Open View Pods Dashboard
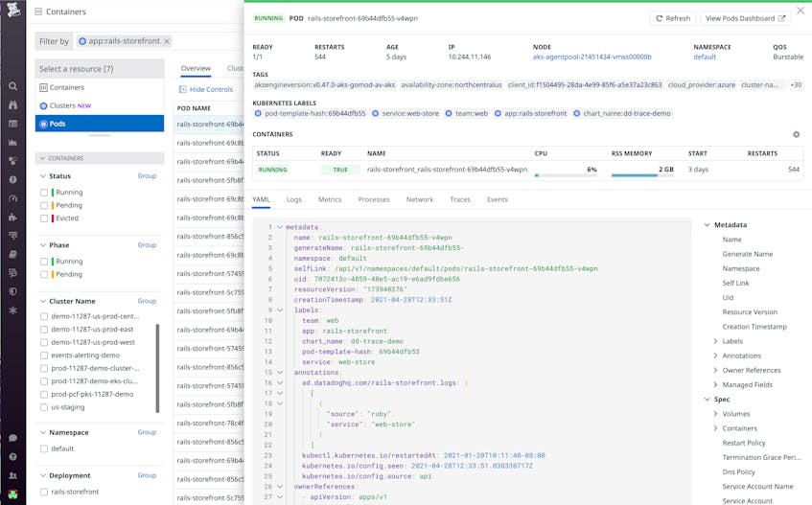The height and width of the screenshot is (505, 812). point(745,18)
